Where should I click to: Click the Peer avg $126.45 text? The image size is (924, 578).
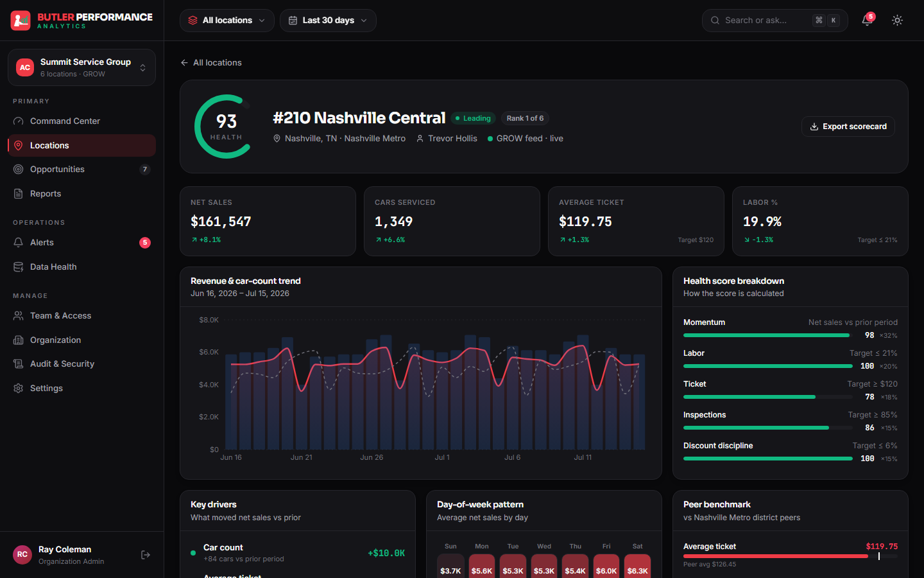[x=710, y=565]
